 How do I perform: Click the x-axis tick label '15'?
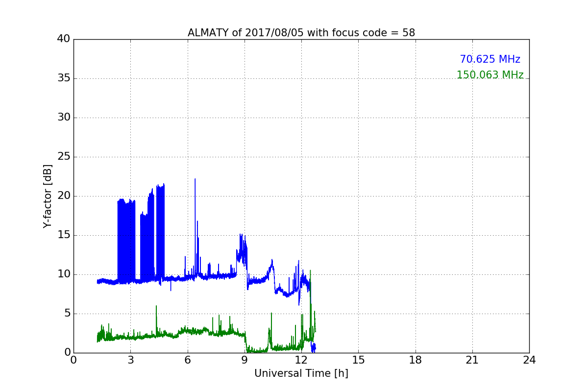[x=358, y=360]
